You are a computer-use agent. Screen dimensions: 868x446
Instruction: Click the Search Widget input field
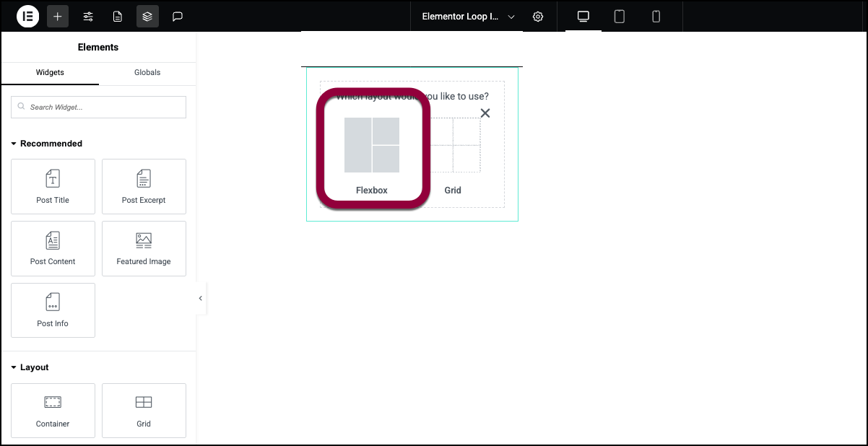tap(99, 108)
